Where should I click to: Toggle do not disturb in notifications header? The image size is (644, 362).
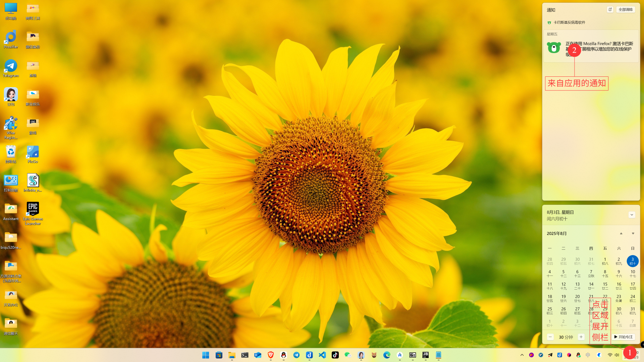click(x=610, y=9)
